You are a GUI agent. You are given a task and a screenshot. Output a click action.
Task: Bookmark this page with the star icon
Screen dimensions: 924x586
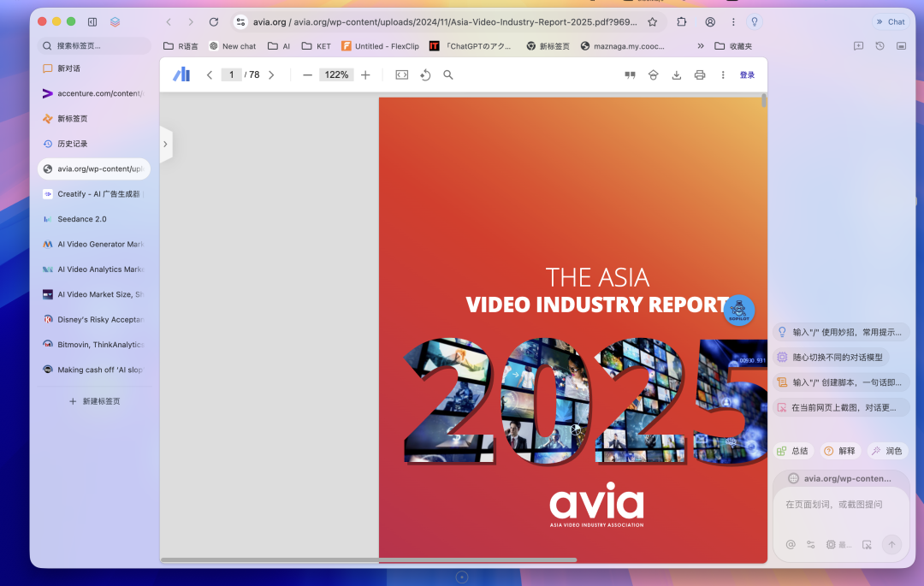[652, 21]
